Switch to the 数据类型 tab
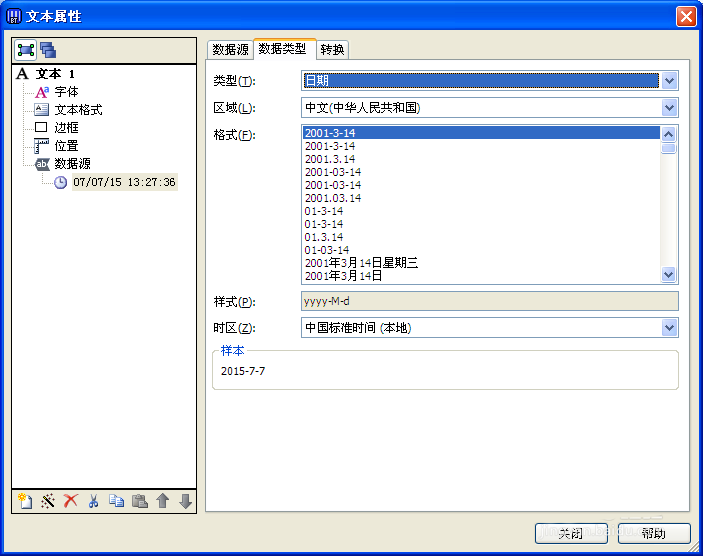This screenshot has width=703, height=556. click(x=285, y=48)
